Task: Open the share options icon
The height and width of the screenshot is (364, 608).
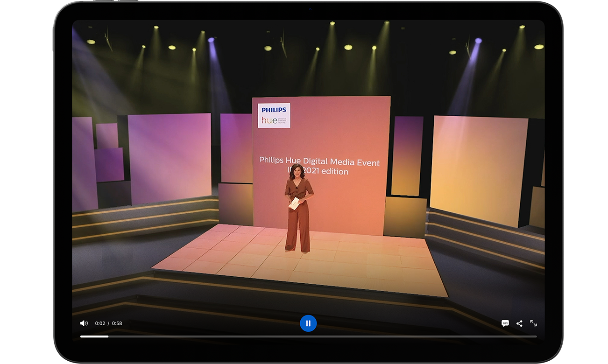Action: (519, 323)
